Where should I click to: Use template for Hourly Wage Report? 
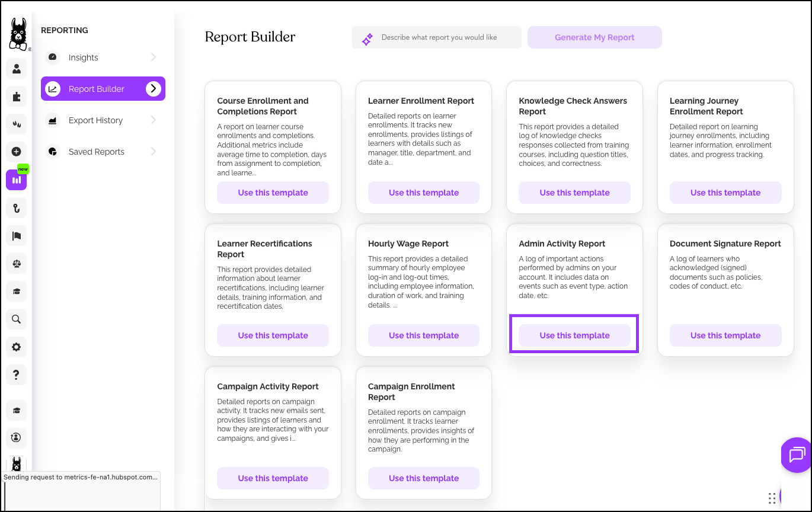coord(423,335)
